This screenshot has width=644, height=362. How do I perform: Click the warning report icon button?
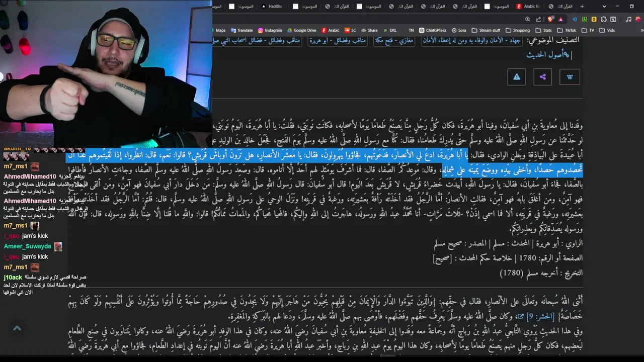[x=517, y=77]
